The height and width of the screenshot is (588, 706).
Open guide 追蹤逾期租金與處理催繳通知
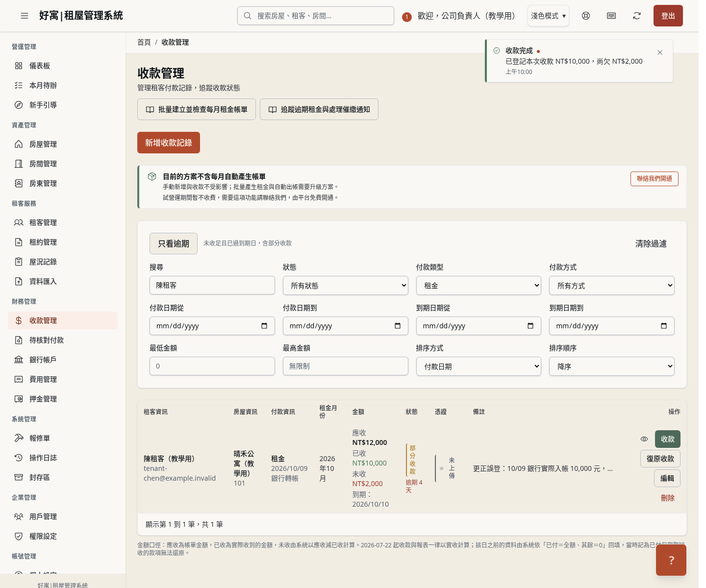(319, 109)
